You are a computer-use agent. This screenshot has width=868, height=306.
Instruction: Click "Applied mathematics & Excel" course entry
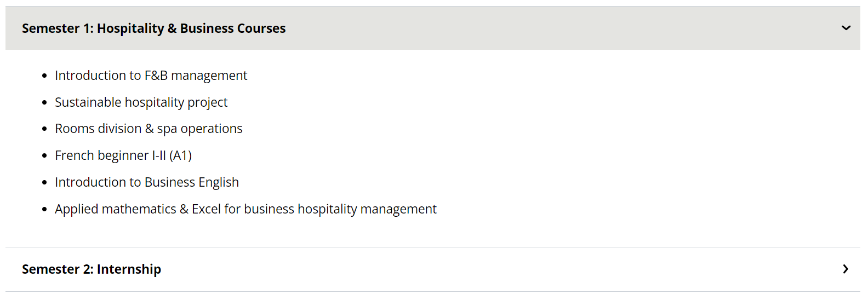(x=245, y=209)
